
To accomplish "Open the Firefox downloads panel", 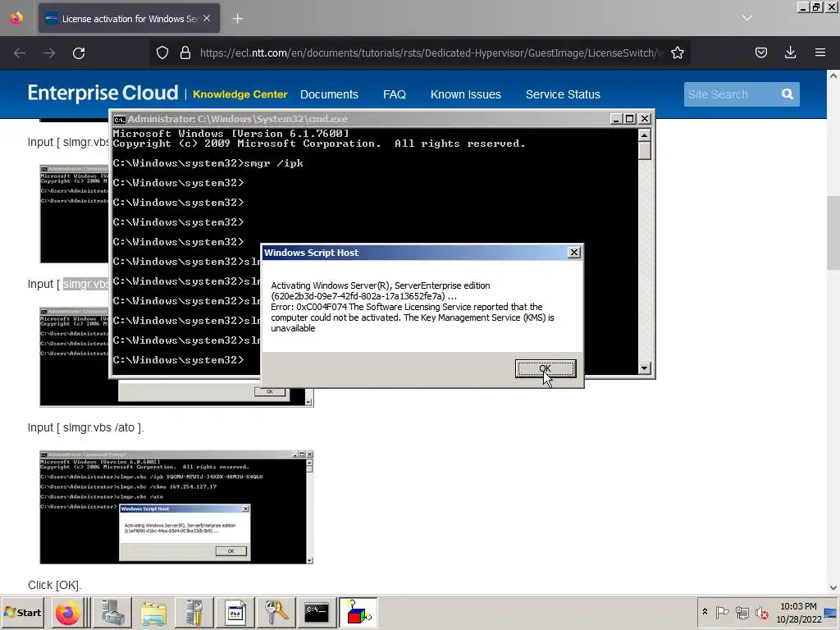I will [790, 52].
